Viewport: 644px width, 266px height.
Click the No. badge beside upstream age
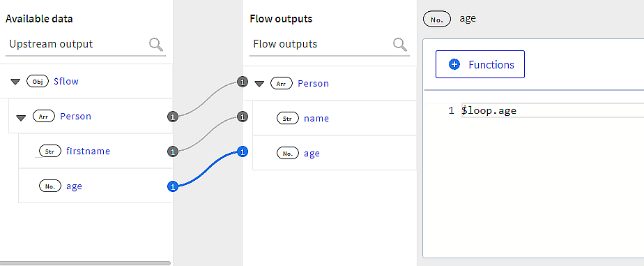pos(49,186)
